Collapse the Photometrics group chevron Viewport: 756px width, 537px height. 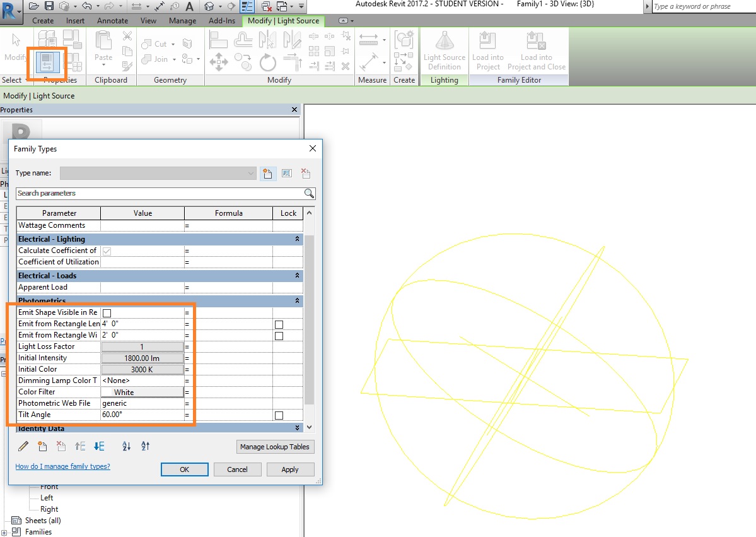coord(297,300)
